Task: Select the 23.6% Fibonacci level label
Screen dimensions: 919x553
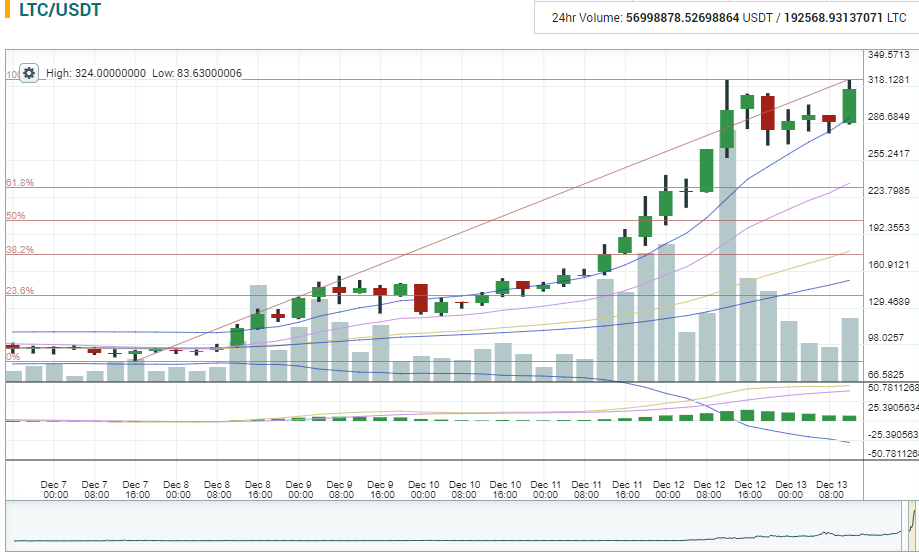Action: pyautogui.click(x=21, y=291)
